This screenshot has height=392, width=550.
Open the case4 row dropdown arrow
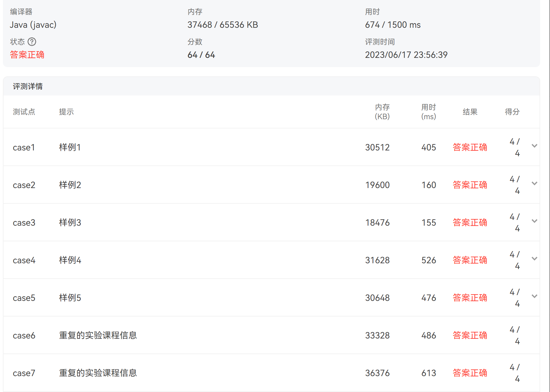coord(534,259)
